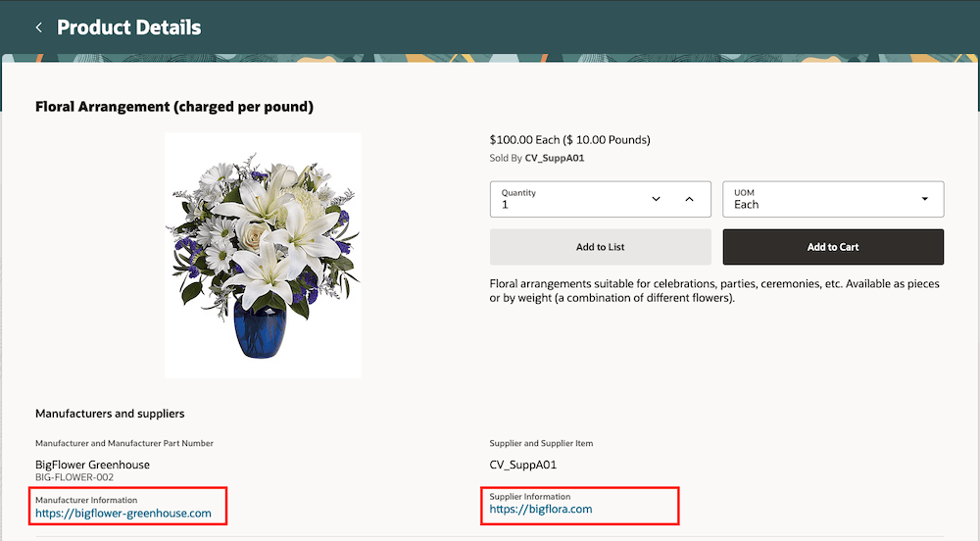Click the Sold By CV_SuppA01 text
This screenshot has width=980, height=541.
pos(536,158)
